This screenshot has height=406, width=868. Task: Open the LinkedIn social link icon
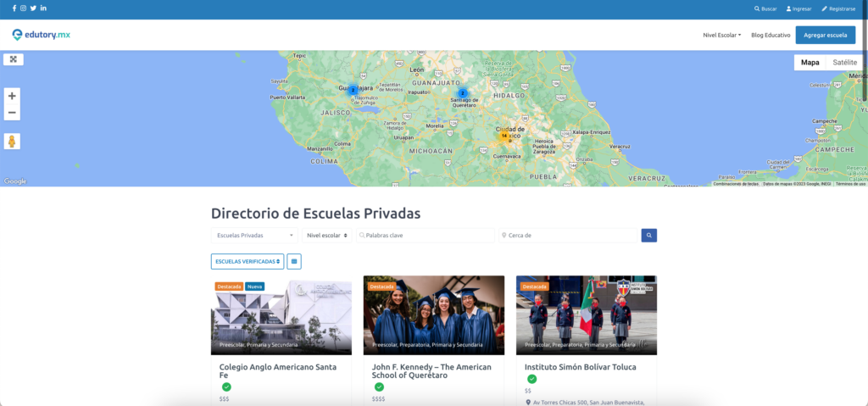44,8
